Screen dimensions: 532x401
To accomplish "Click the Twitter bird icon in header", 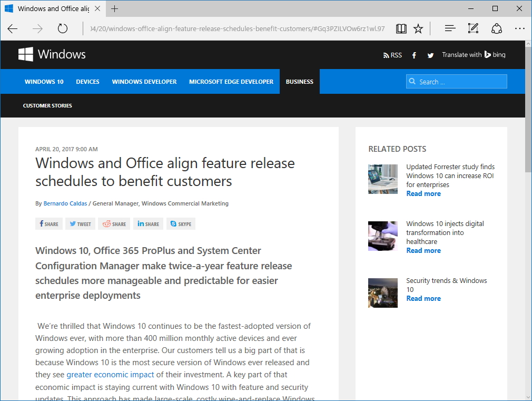I will coord(430,55).
